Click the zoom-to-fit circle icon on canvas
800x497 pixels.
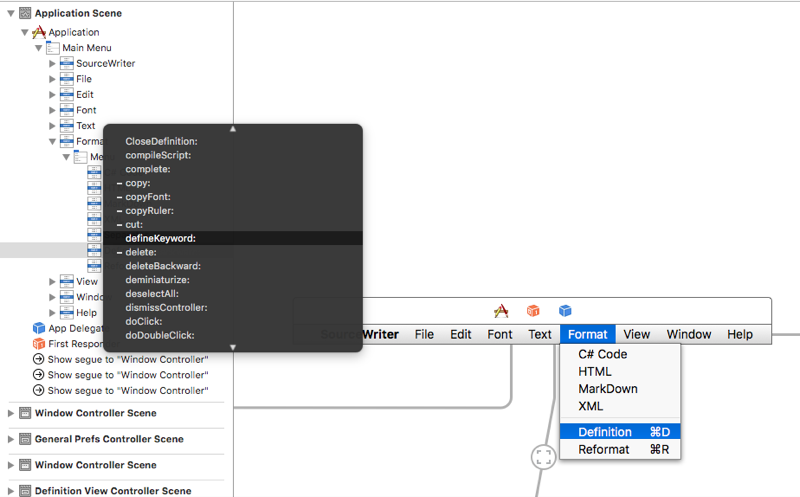543,457
